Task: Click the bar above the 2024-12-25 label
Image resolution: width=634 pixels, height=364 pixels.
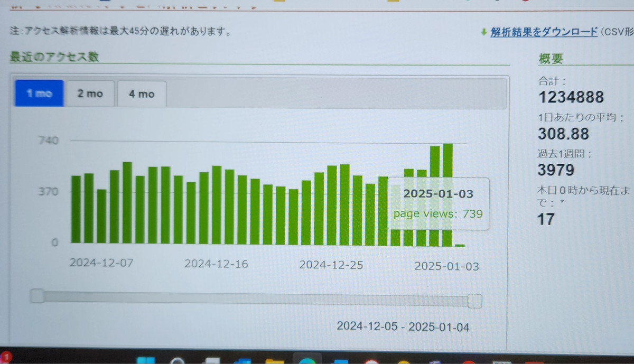Action: [332, 205]
